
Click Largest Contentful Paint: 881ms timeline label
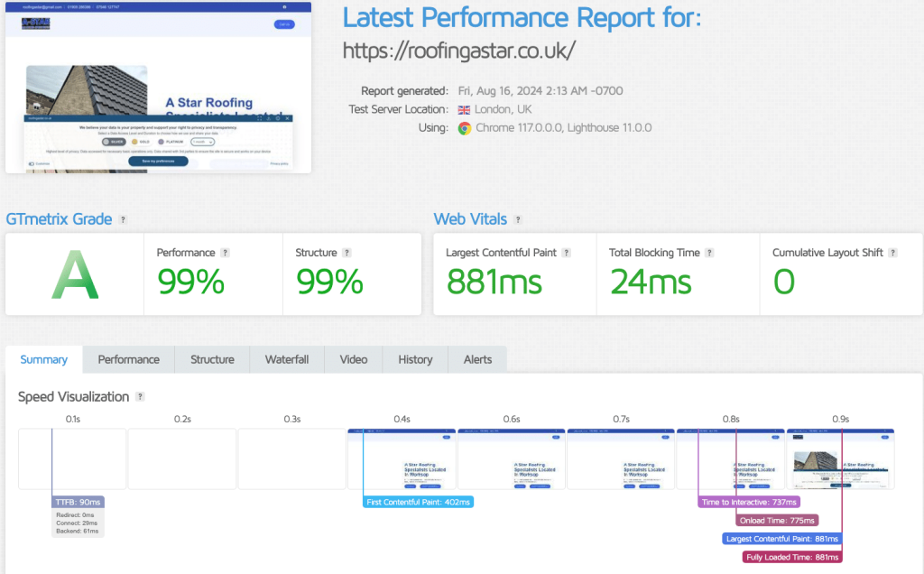[782, 539]
